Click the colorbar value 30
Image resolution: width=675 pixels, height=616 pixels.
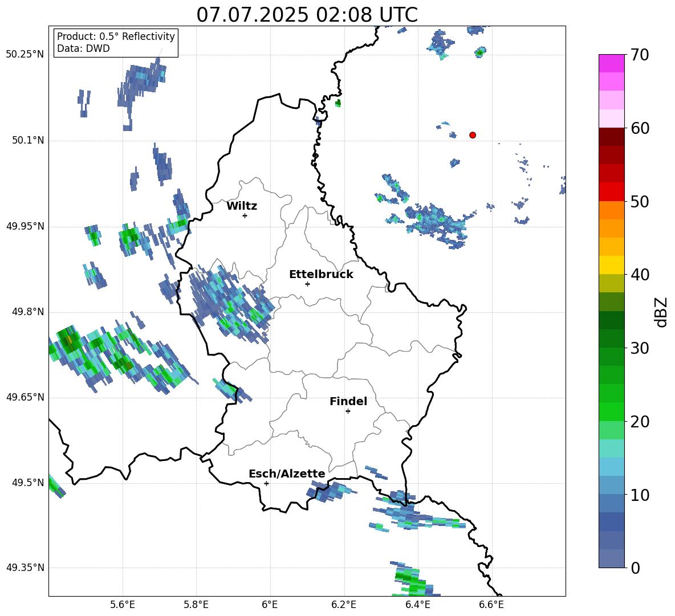640,348
